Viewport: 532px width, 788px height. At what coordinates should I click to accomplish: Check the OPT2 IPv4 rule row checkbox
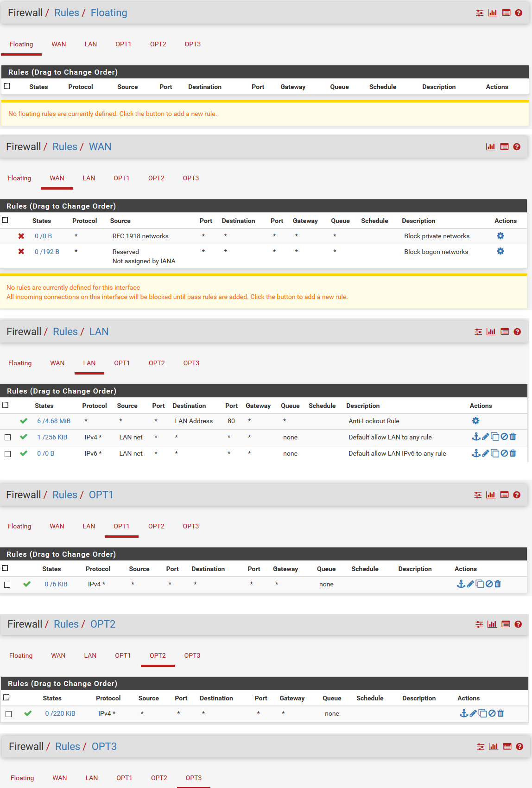pyautogui.click(x=8, y=714)
